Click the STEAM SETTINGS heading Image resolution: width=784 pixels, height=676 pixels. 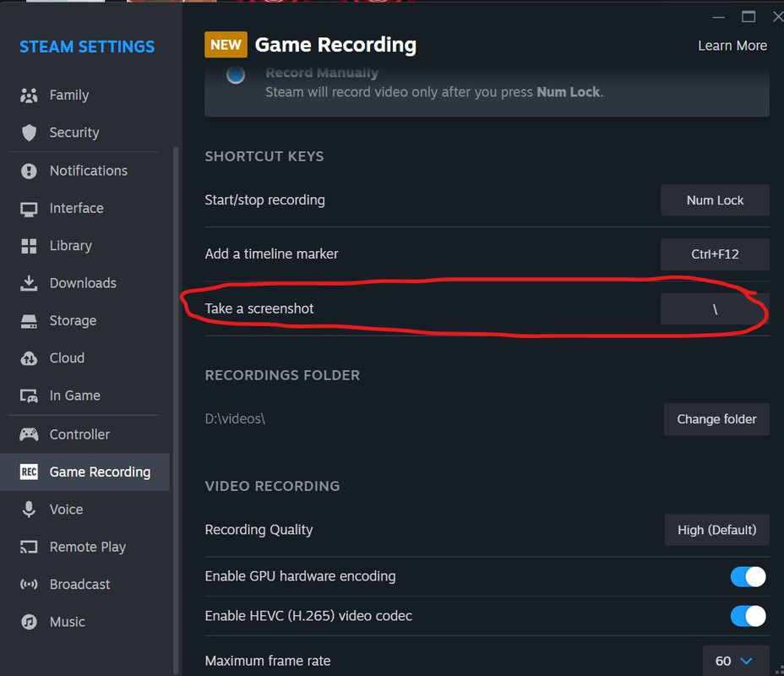(87, 46)
